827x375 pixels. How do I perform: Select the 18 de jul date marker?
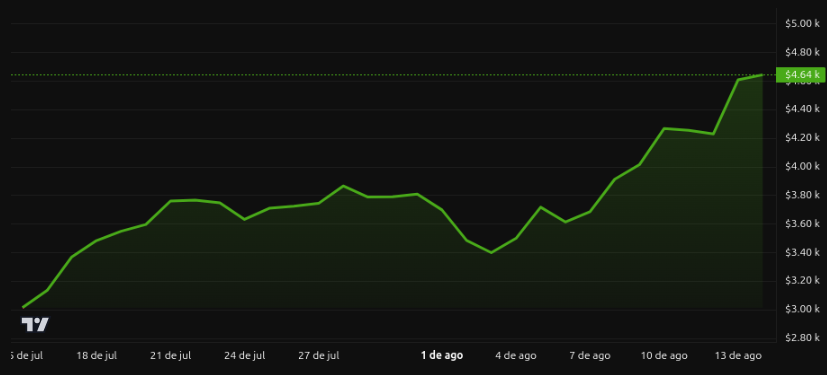pos(97,355)
